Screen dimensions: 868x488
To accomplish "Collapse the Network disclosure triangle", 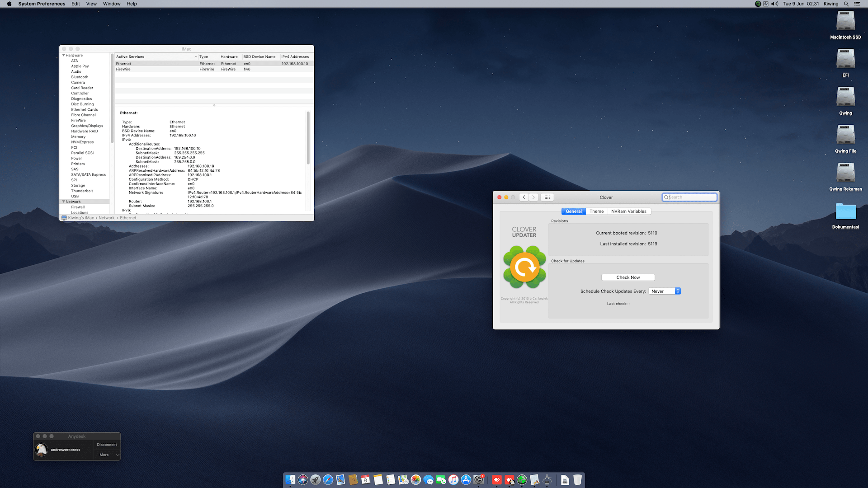I will [64, 202].
